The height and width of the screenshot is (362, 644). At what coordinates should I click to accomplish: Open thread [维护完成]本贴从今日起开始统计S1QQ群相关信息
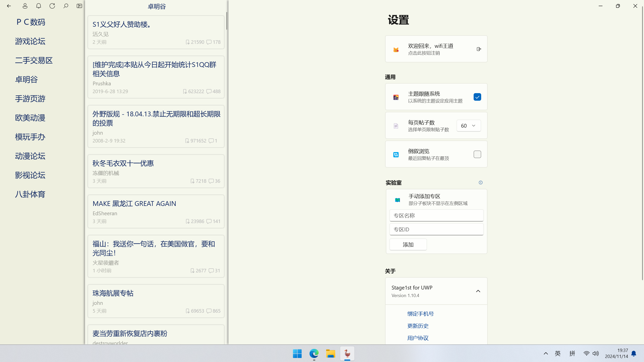click(156, 77)
